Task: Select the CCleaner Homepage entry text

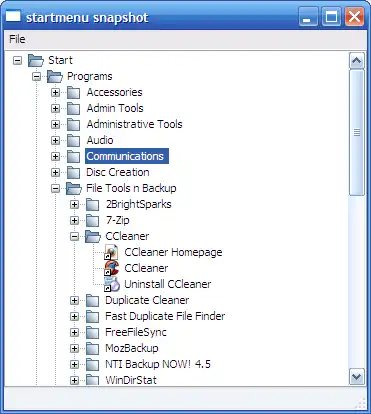Action: point(173,252)
